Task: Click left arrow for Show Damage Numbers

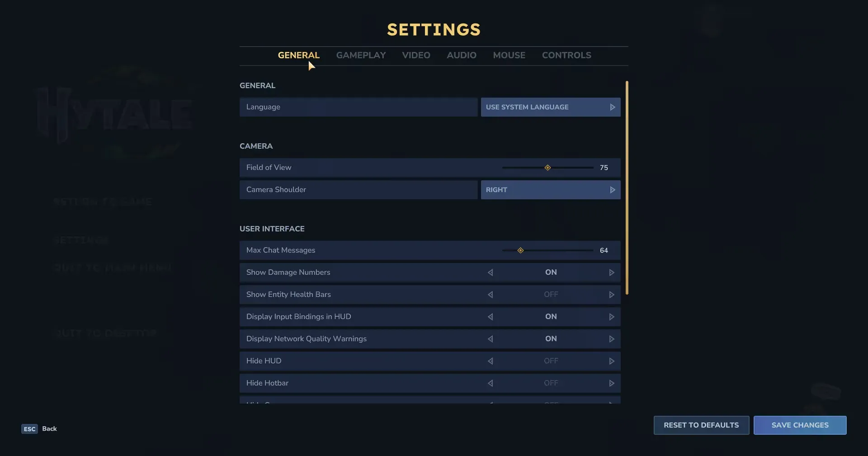Action: click(490, 273)
